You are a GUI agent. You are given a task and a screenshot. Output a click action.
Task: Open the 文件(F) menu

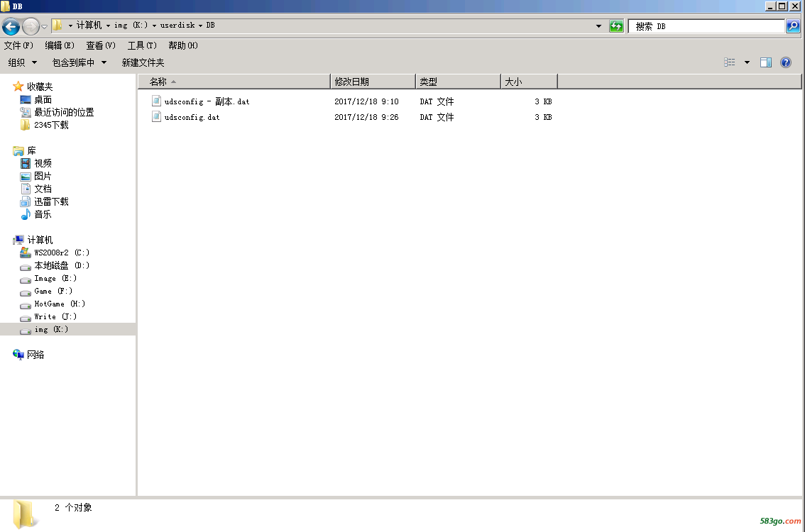(18, 45)
